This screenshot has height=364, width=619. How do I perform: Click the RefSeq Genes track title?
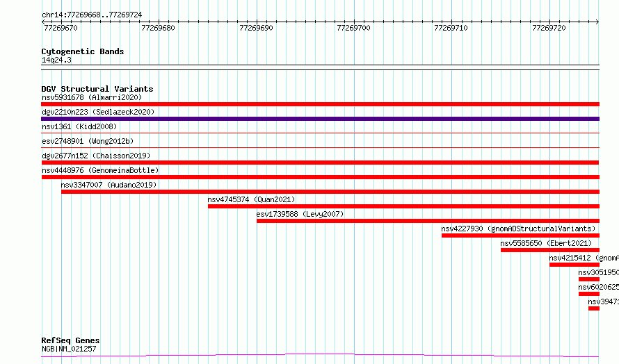tap(70, 341)
